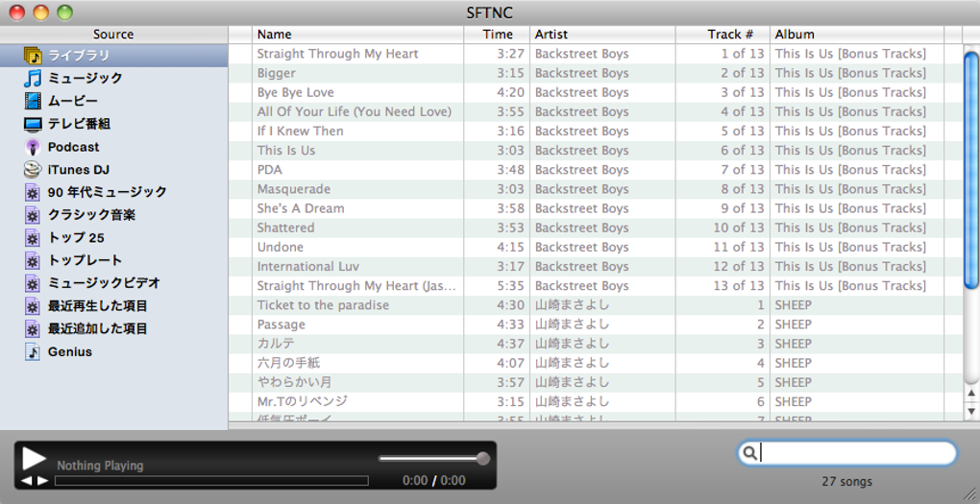Select the 90 年代ミュージック smart playlist icon
Viewport: 980px width, 504px height.
(33, 192)
